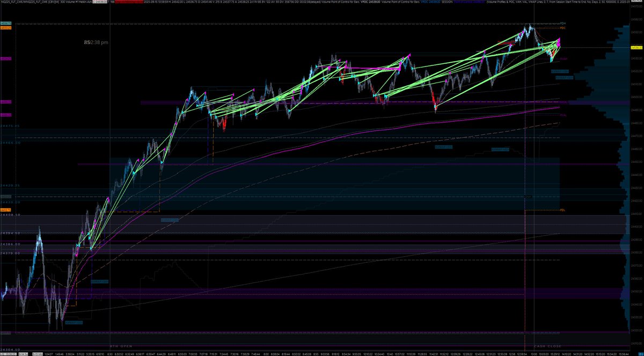
Task: Click the CASH CLOSE session label
Action: (546, 346)
